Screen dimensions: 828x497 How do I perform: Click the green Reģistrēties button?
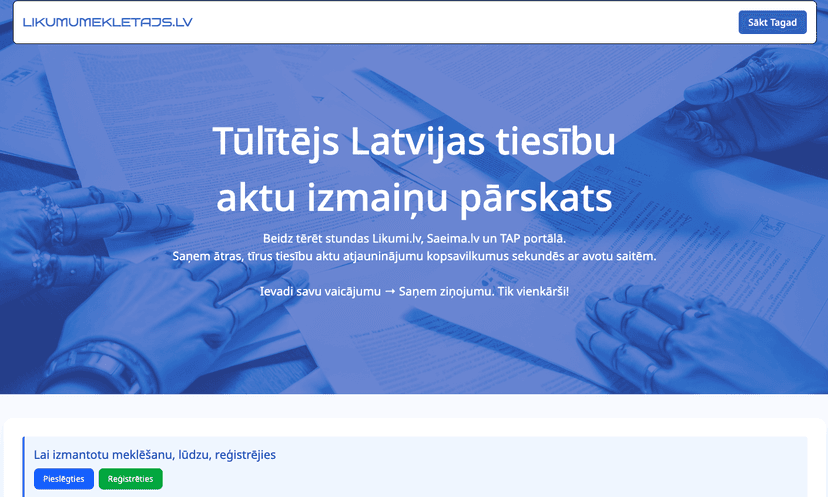130,479
